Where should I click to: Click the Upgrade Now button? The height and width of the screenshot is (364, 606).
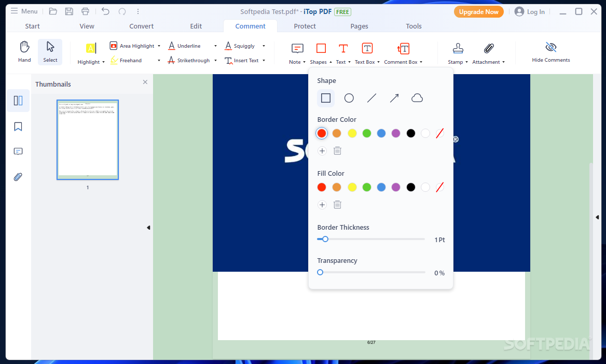(478, 12)
